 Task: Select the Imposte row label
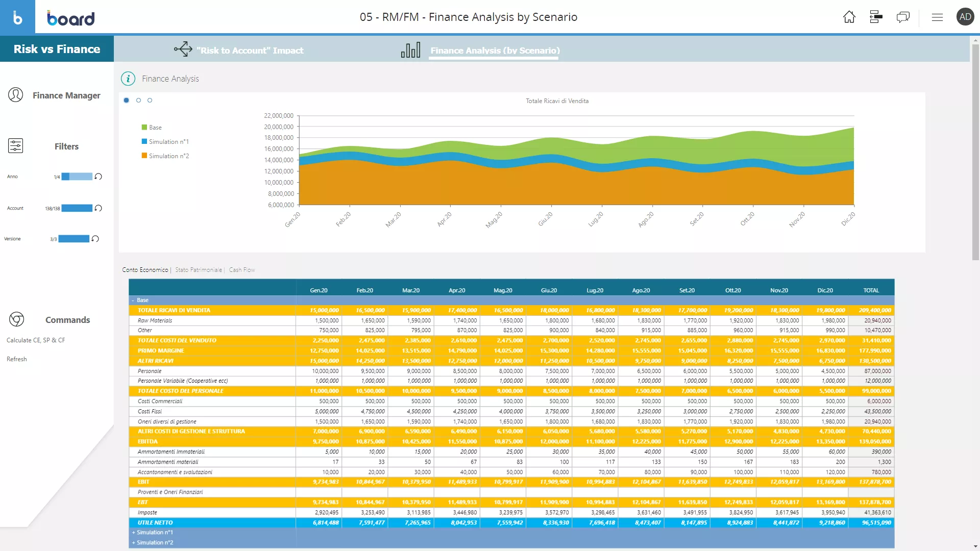(x=147, y=512)
